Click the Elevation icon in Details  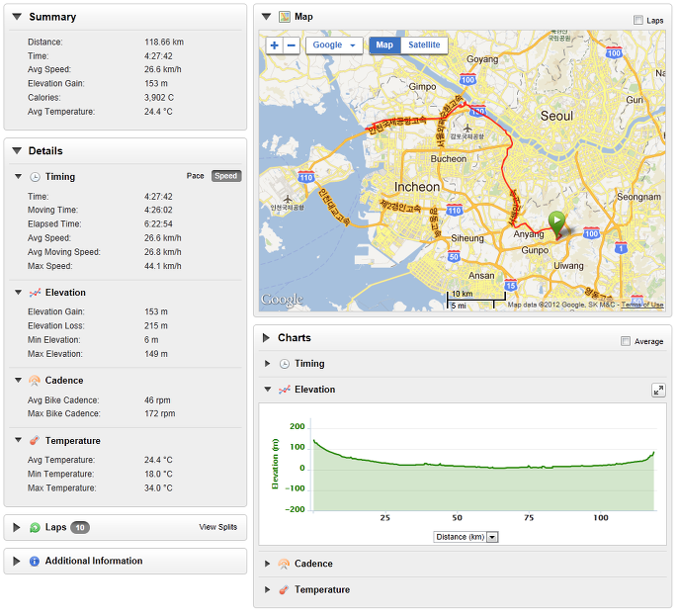35,293
